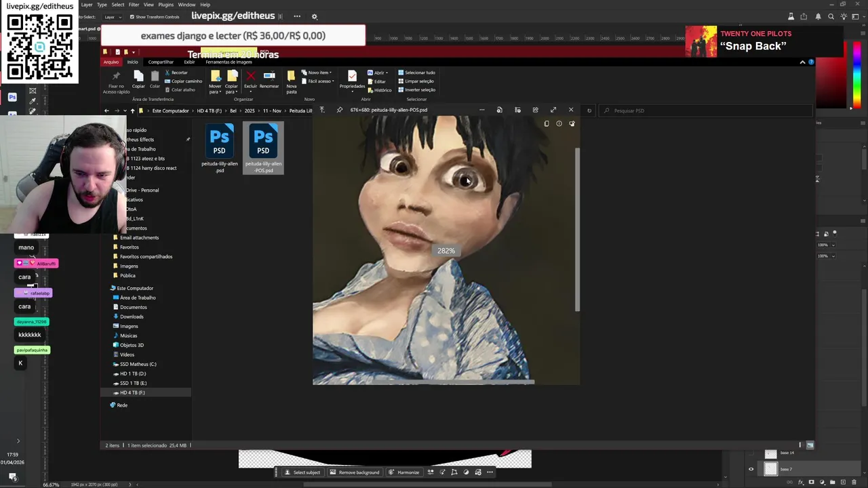
Task: Click the back arrow in Explorer address bar
Action: (x=106, y=110)
